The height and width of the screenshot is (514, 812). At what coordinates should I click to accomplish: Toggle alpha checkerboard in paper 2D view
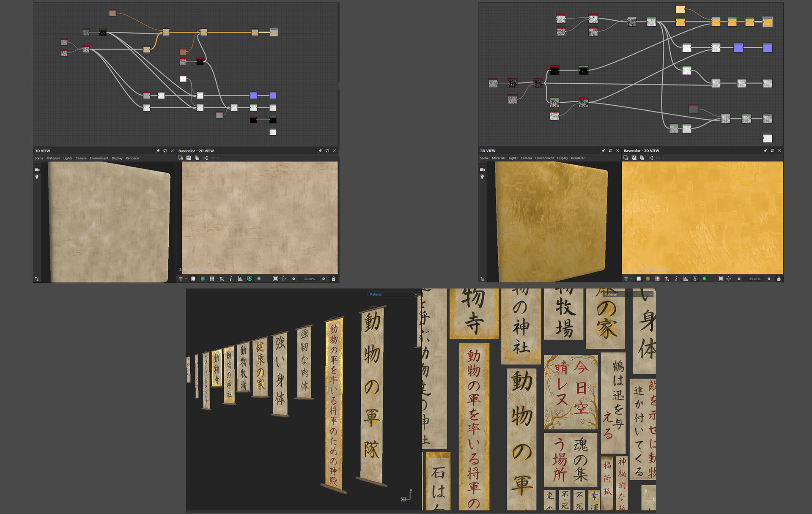pyautogui.click(x=193, y=279)
